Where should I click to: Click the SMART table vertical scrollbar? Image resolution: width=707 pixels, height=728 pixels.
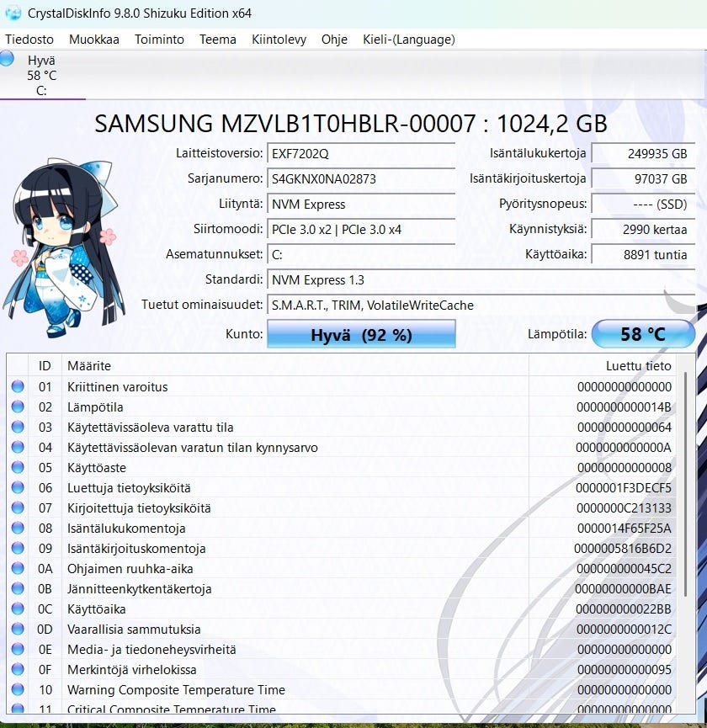(685, 483)
